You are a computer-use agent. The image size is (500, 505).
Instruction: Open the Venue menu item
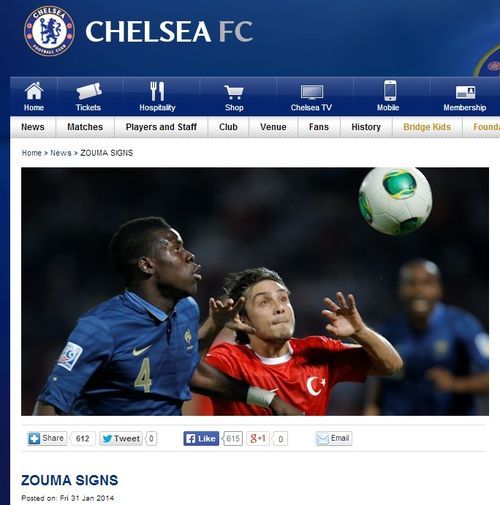coord(273,127)
